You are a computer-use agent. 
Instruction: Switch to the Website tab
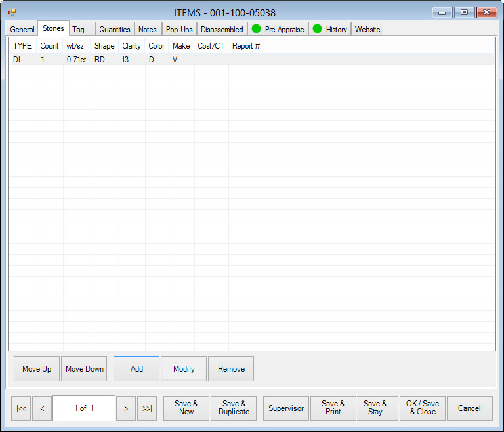click(x=367, y=30)
